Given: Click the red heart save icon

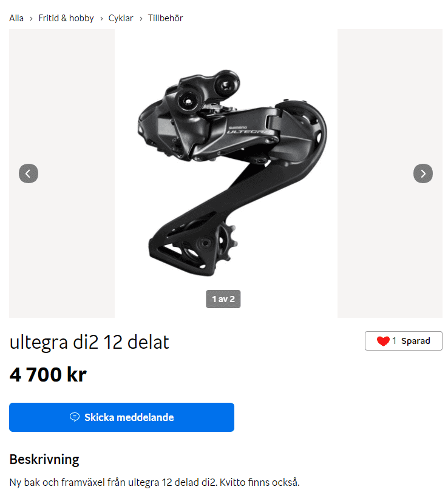Looking at the screenshot, I should click(383, 341).
